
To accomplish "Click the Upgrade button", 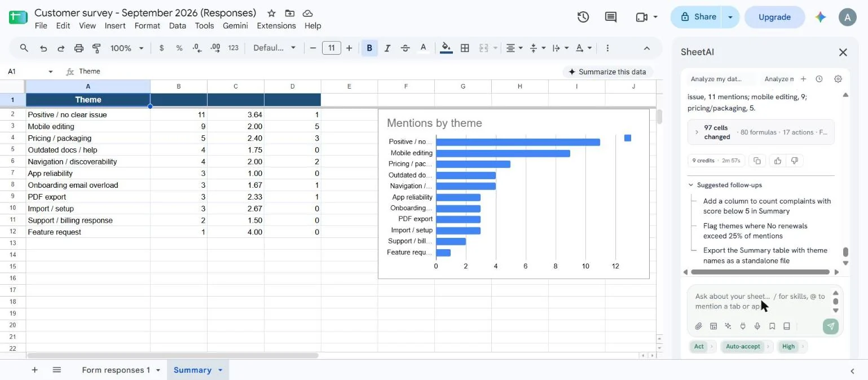I will click(774, 17).
